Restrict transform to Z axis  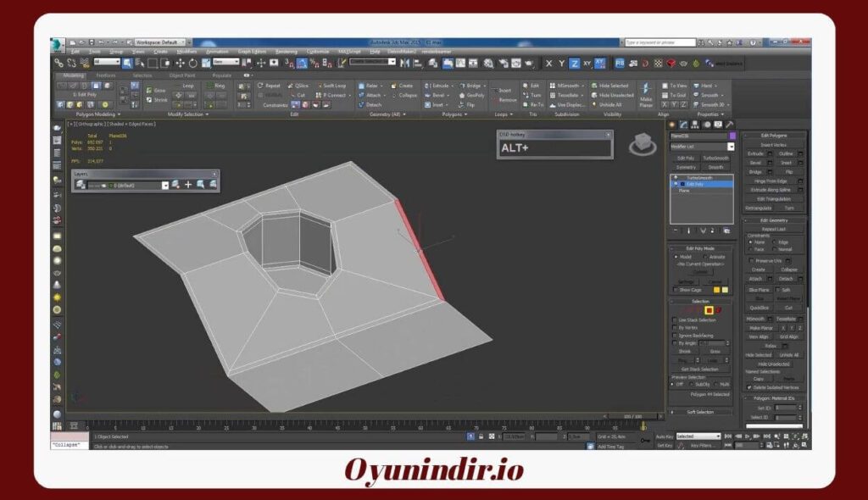point(575,64)
